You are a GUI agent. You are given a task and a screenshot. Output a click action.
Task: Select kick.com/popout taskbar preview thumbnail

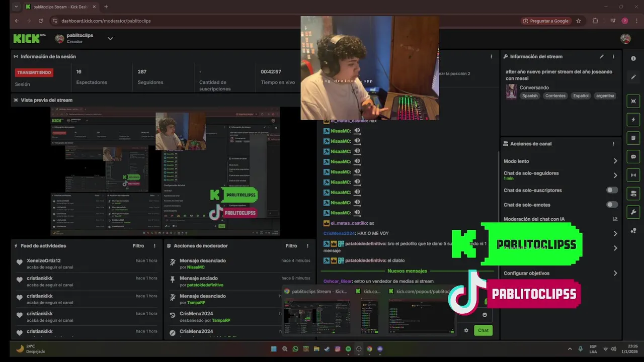tap(421, 316)
